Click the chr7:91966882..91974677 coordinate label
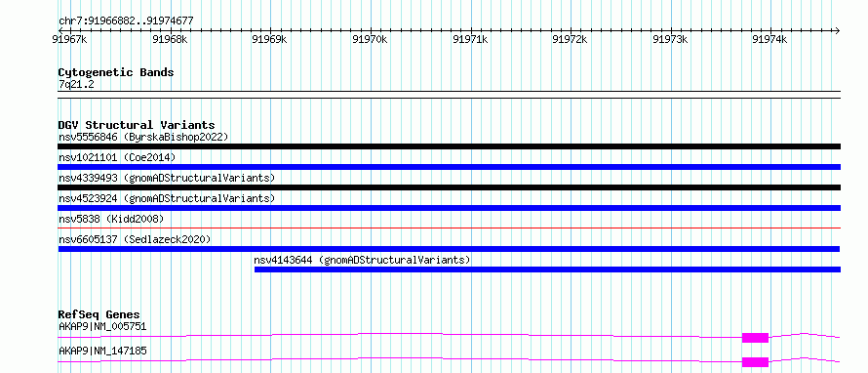This screenshot has width=868, height=373. tap(126, 21)
